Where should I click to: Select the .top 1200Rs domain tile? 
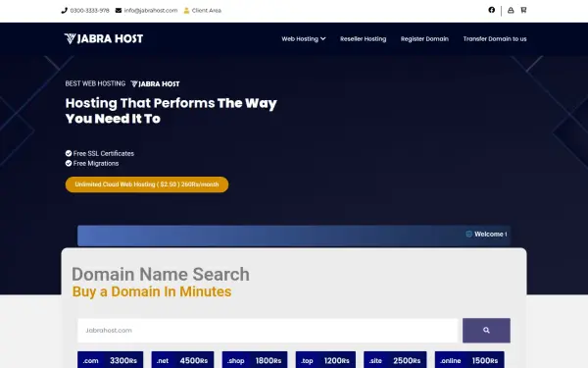325,360
